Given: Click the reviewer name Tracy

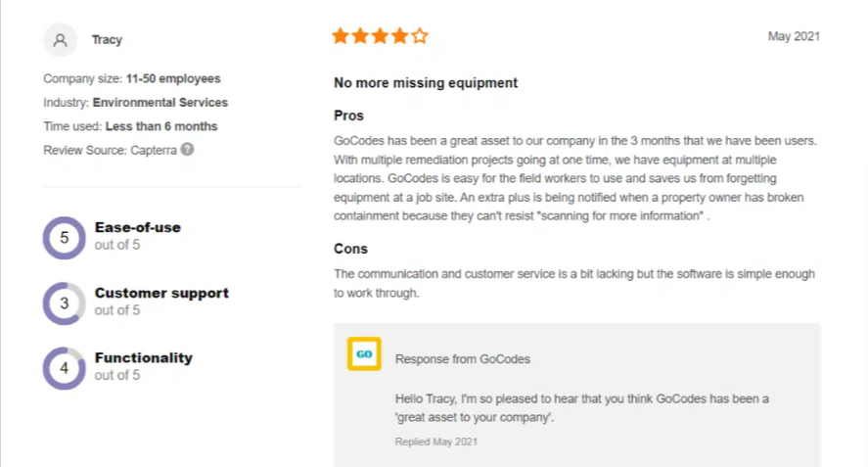Looking at the screenshot, I should pyautogui.click(x=107, y=40).
